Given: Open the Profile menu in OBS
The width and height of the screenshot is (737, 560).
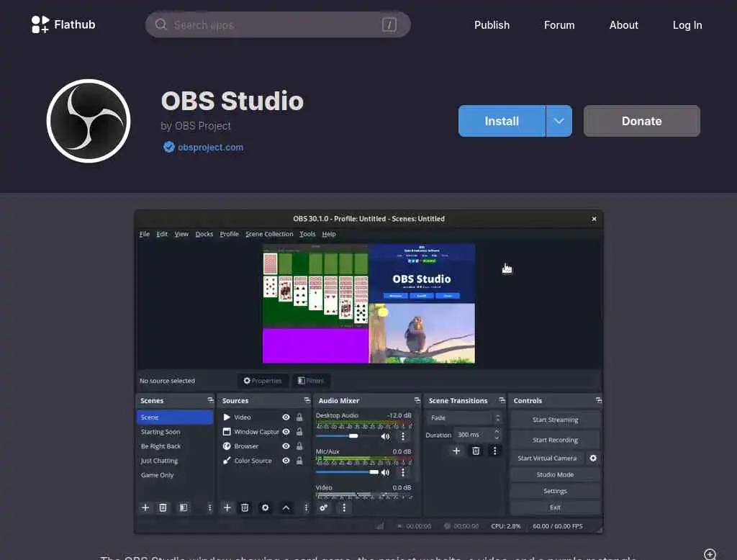Looking at the screenshot, I should 229,234.
